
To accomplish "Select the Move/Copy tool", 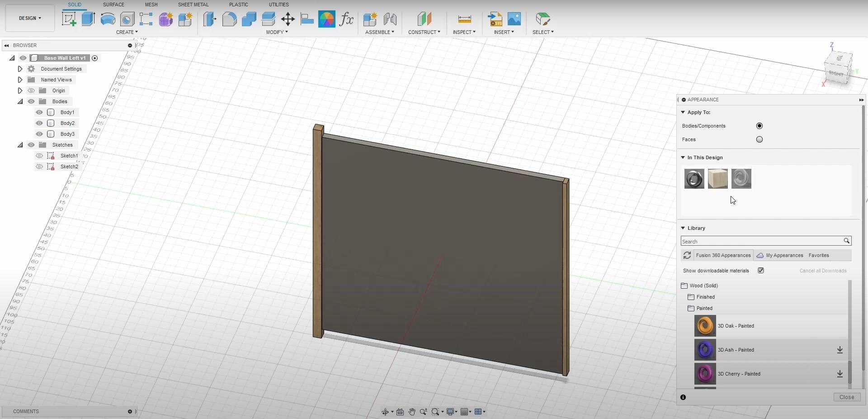I will click(x=288, y=19).
